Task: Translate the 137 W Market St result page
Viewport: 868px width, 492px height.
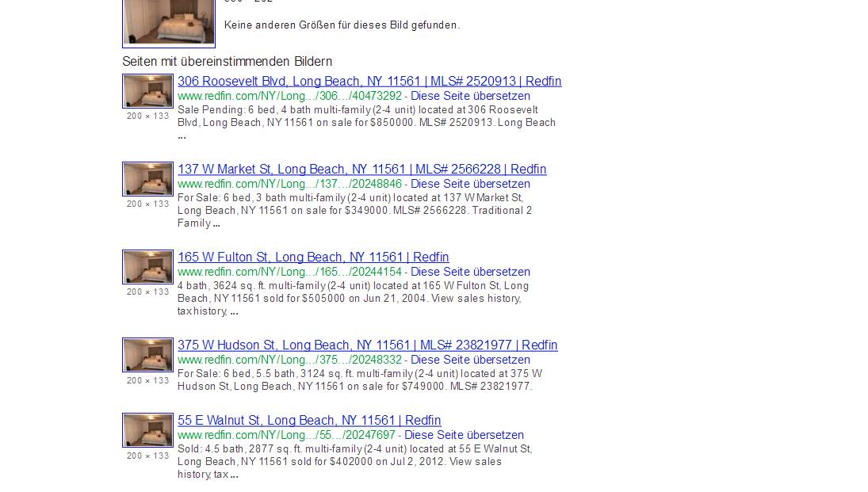Action: pyautogui.click(x=470, y=185)
